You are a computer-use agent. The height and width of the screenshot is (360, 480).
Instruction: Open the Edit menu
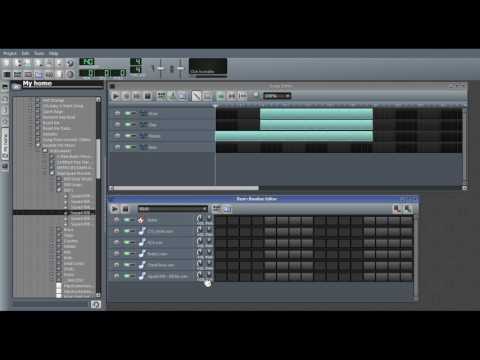point(25,53)
